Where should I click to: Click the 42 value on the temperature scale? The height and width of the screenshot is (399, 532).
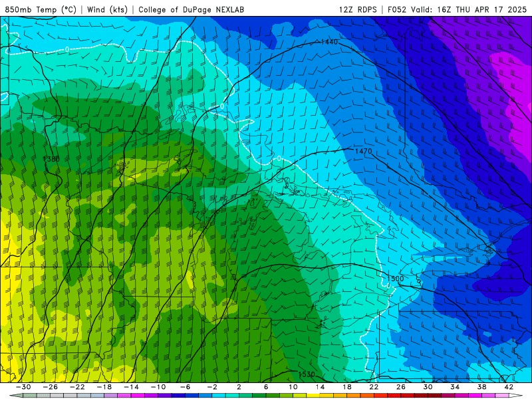coord(509,387)
